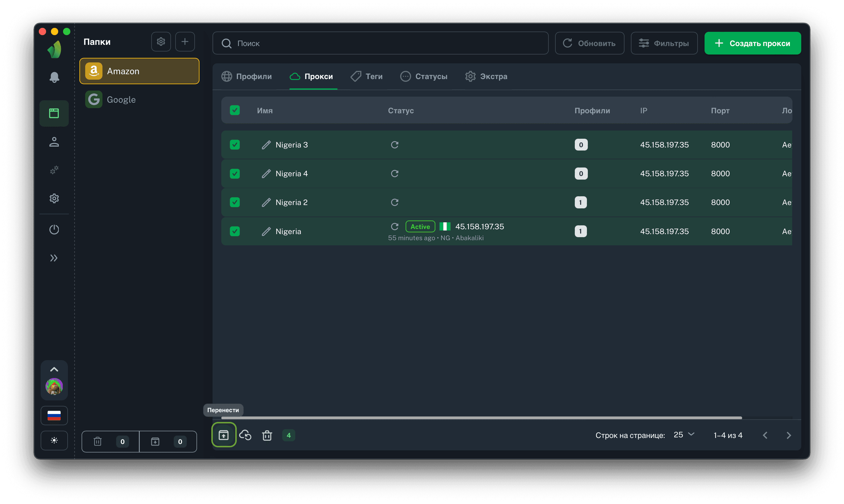Expand the account menu chevron above avatar

pyautogui.click(x=54, y=369)
